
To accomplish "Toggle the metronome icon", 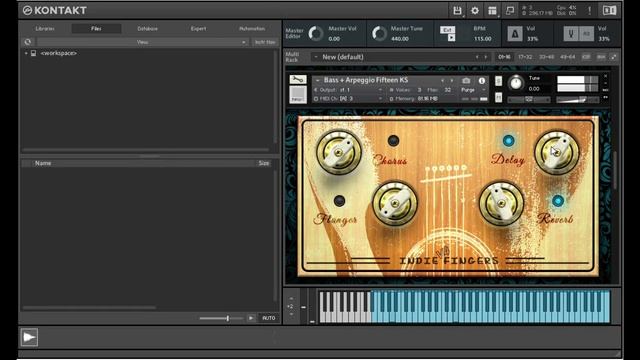I will click(x=515, y=34).
